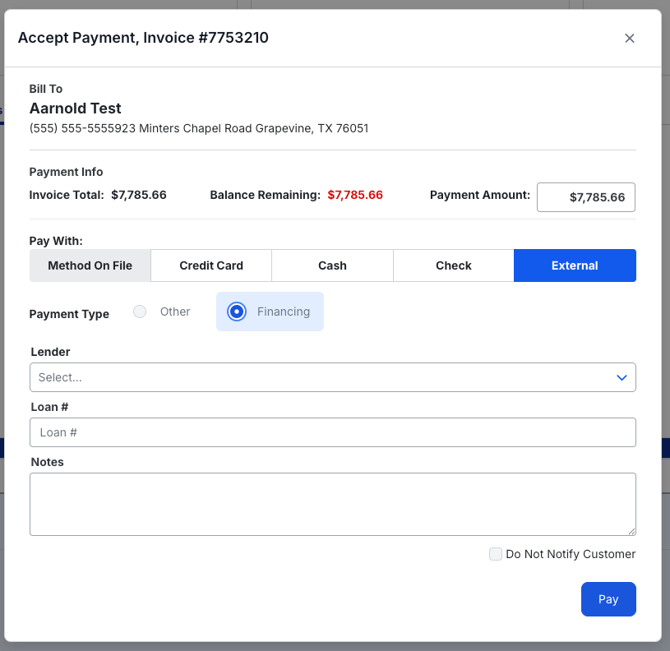Choose the Credit Card payment tab
This screenshot has width=670, height=651.
[x=211, y=266]
